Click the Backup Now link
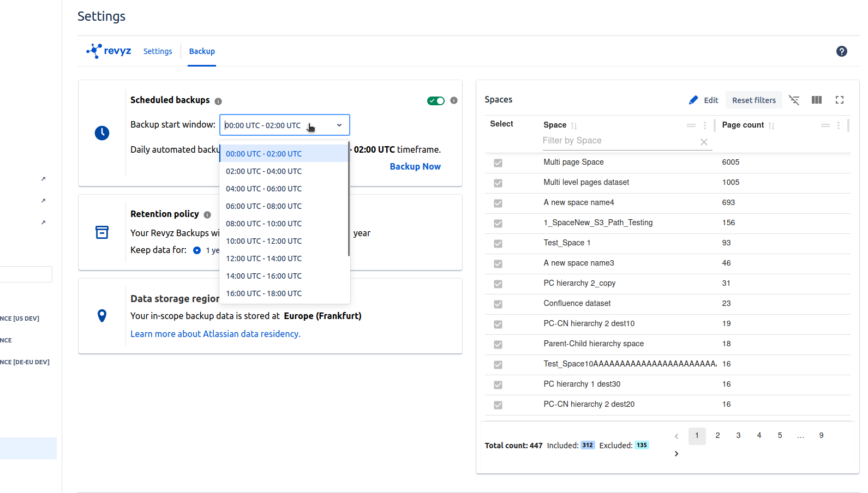Image resolution: width=868 pixels, height=493 pixels. point(415,167)
